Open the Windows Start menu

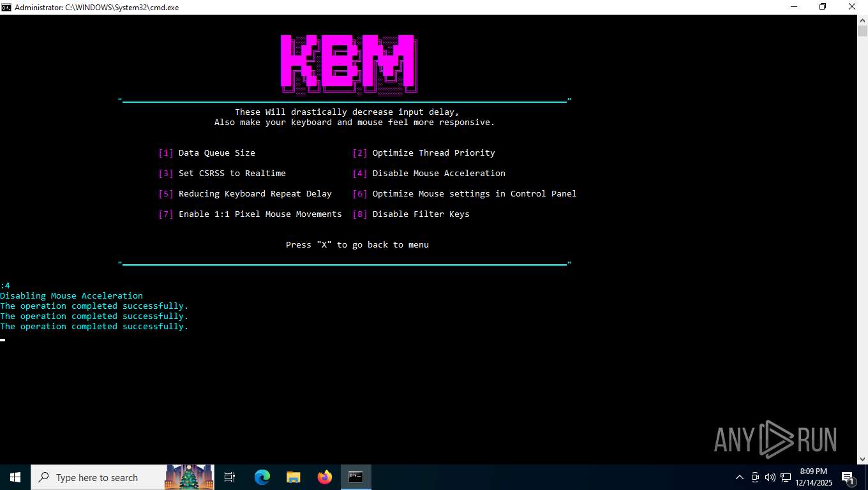pyautogui.click(x=15, y=477)
